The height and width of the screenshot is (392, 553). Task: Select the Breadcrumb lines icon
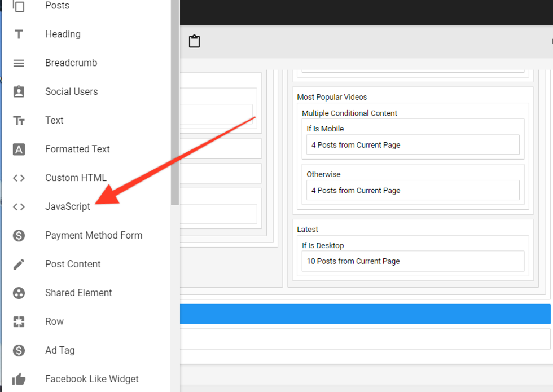(19, 63)
